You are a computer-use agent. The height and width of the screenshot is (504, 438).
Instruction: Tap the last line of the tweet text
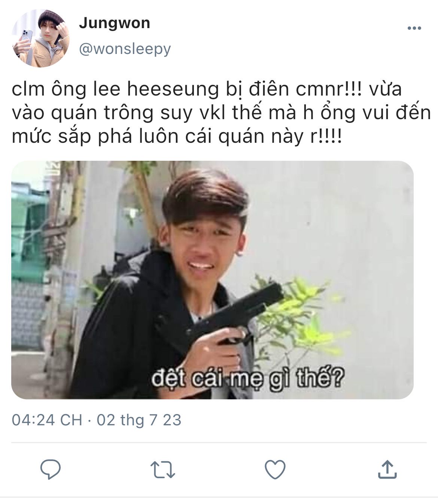point(177,136)
